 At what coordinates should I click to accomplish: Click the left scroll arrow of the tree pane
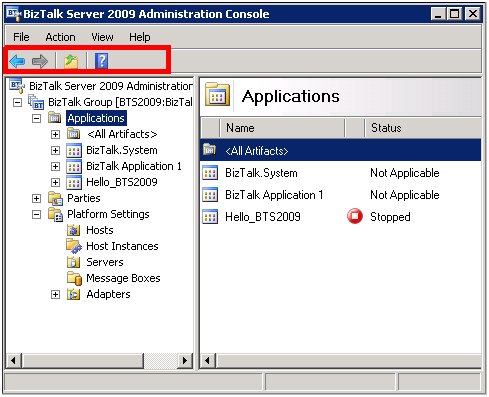13,361
